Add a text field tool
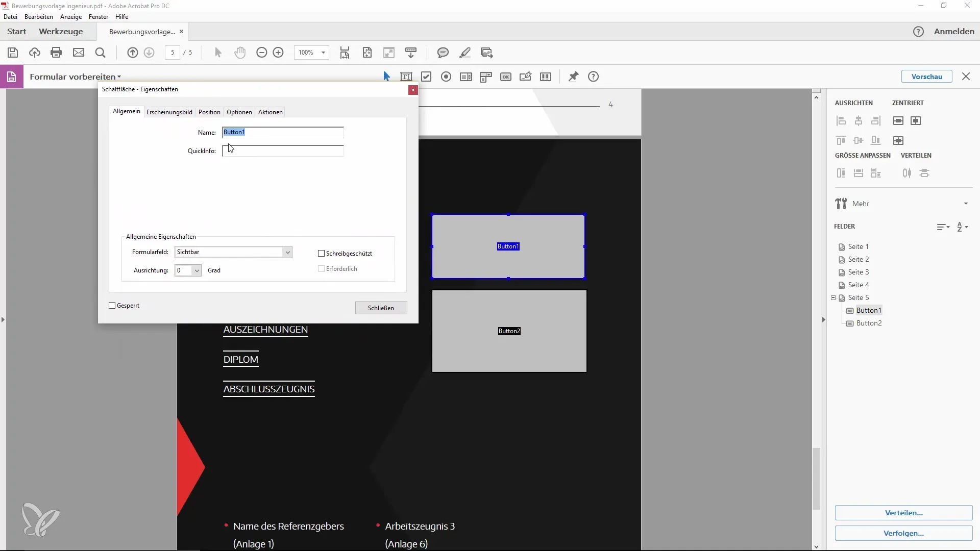Screen dimensions: 980x551 click(406, 77)
